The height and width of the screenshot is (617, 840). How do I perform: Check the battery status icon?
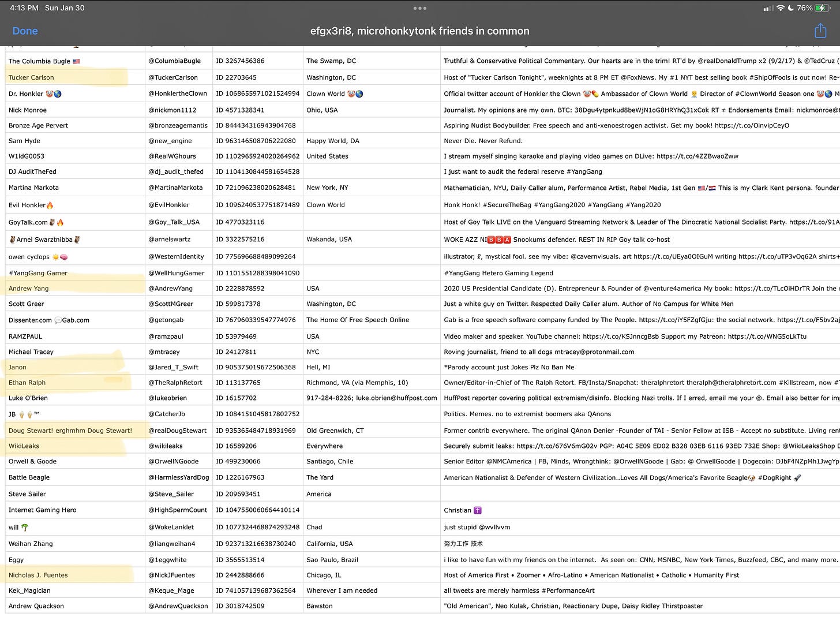pos(823,8)
